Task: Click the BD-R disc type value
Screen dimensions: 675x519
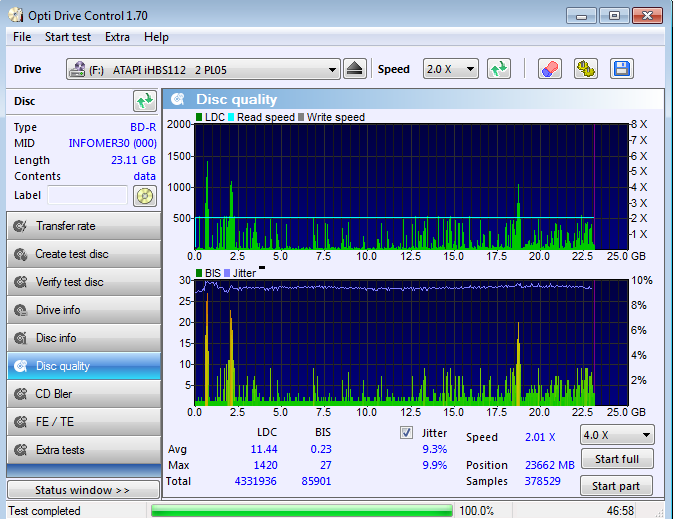Action: pyautogui.click(x=143, y=127)
